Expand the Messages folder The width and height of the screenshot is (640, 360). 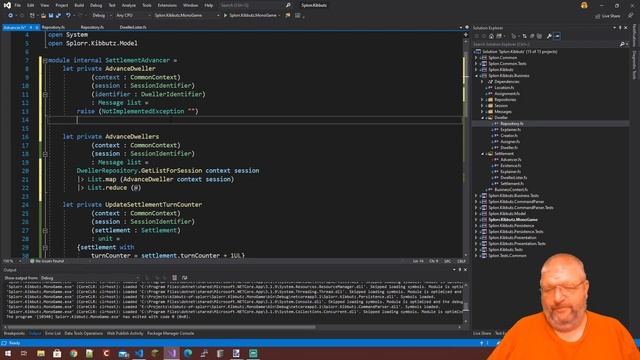tap(482, 111)
